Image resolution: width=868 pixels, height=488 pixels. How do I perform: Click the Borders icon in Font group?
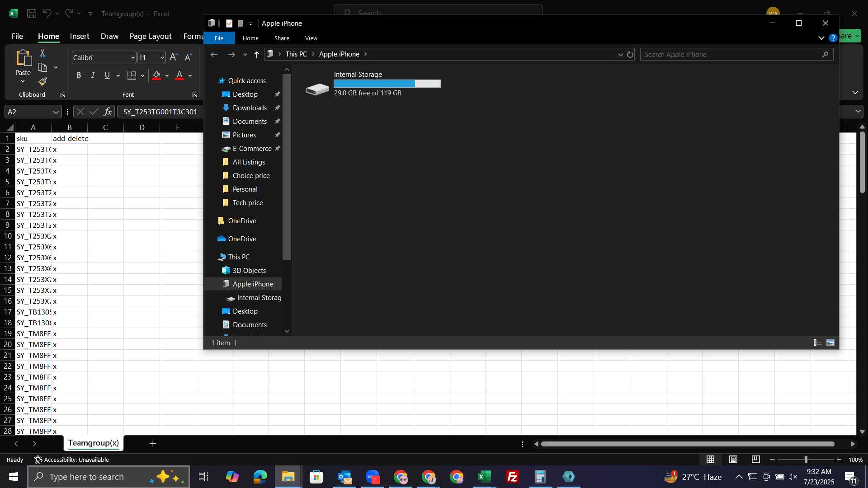(132, 75)
